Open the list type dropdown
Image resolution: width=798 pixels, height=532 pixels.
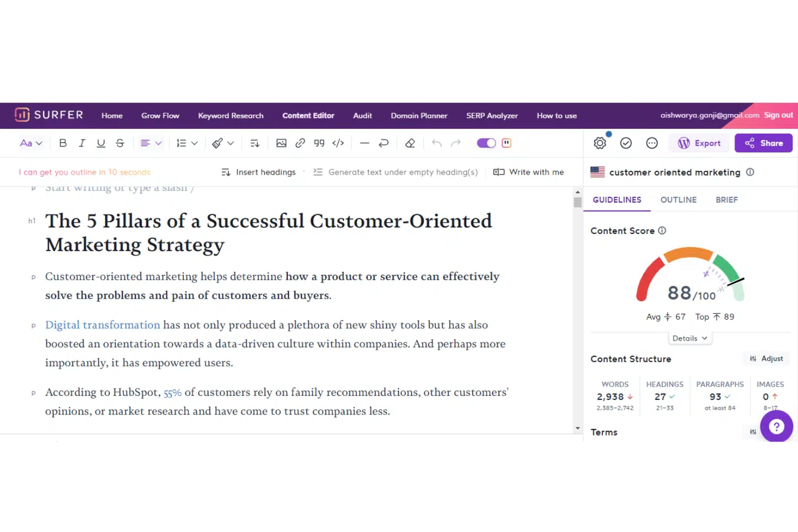tap(187, 143)
